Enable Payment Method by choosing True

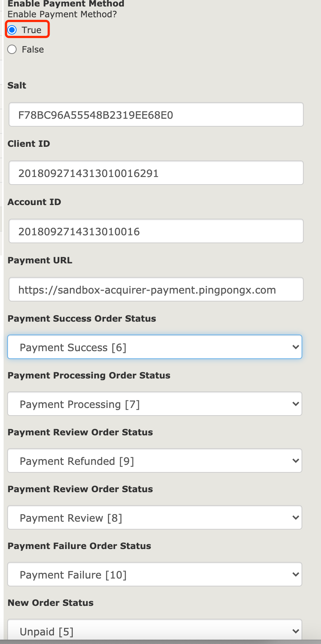pyautogui.click(x=12, y=30)
